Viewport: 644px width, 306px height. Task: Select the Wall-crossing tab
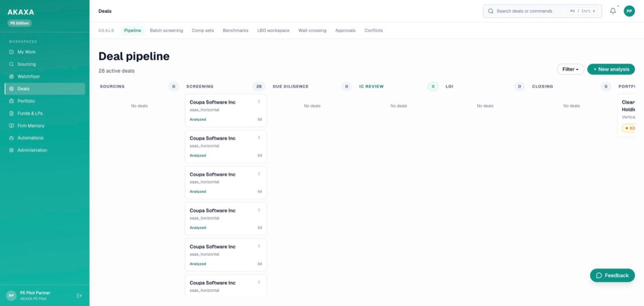pyautogui.click(x=312, y=31)
